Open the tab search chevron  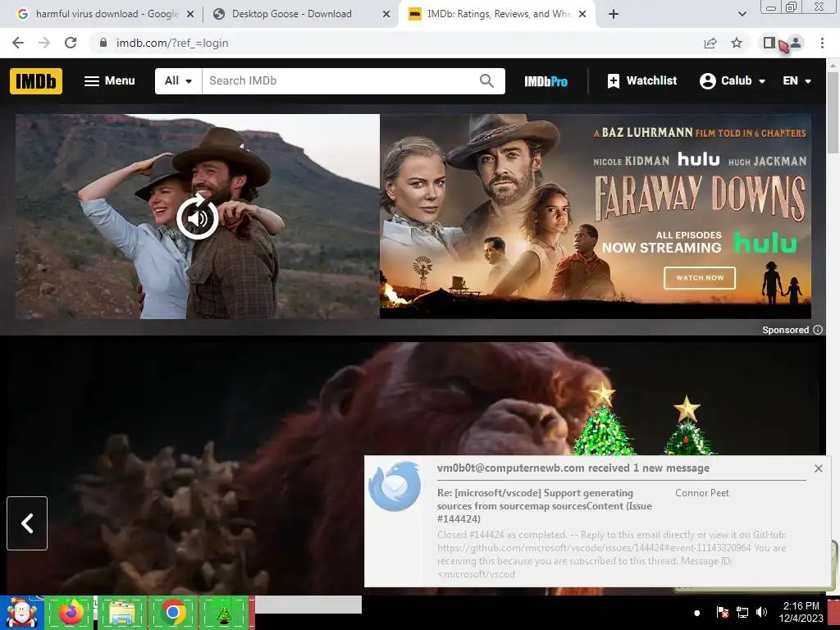tap(742, 15)
